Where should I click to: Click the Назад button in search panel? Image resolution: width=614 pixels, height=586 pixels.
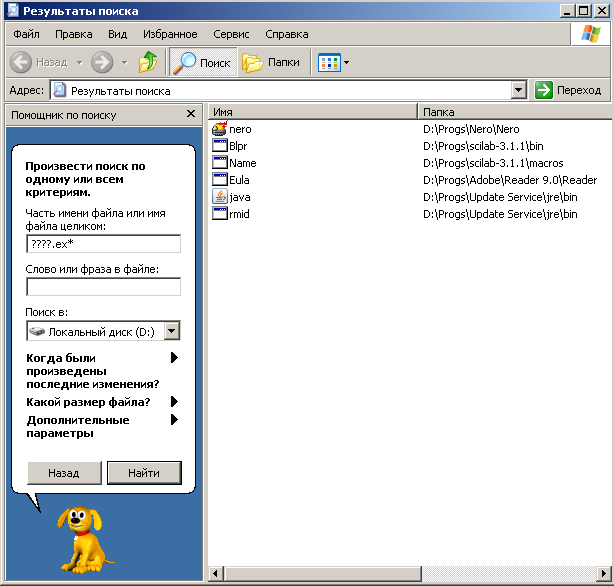(64, 473)
